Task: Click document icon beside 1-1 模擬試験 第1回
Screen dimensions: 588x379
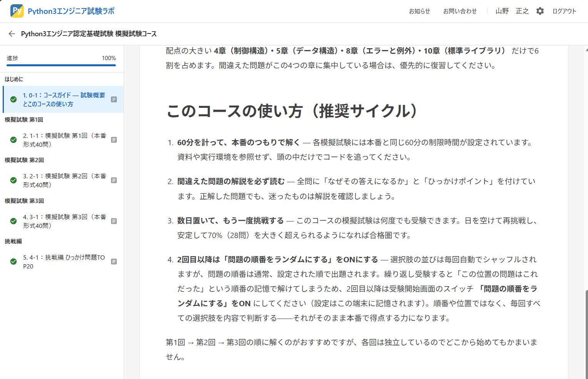Action: [114, 140]
